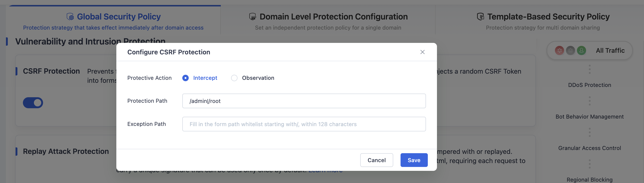Click the red attack traffic icon

pos(559,51)
